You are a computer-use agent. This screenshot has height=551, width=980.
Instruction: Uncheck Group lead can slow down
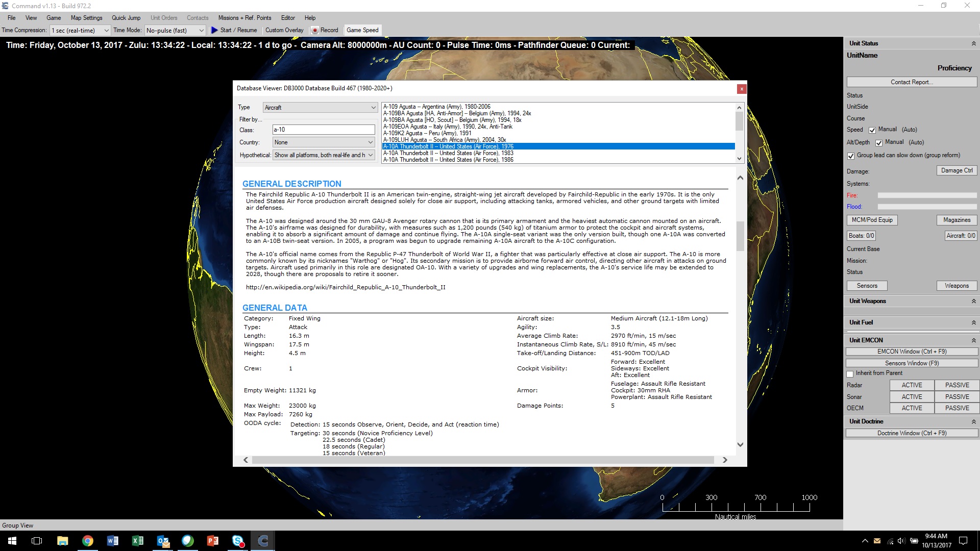[x=851, y=156]
